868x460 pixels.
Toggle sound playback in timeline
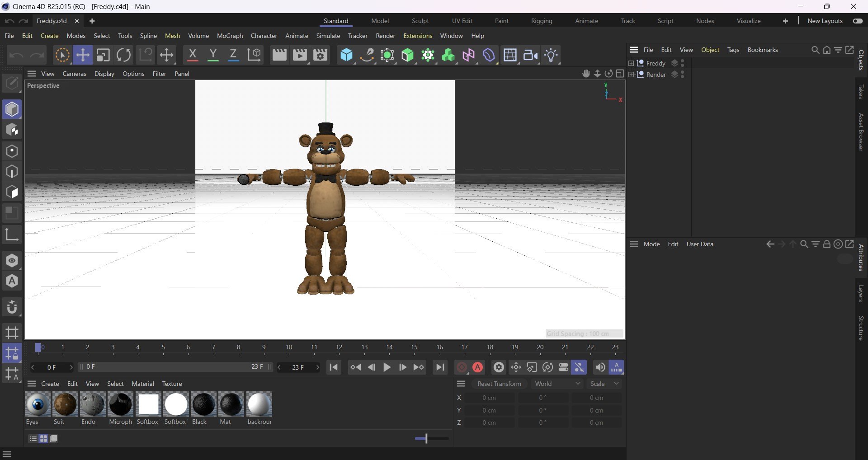click(x=600, y=367)
